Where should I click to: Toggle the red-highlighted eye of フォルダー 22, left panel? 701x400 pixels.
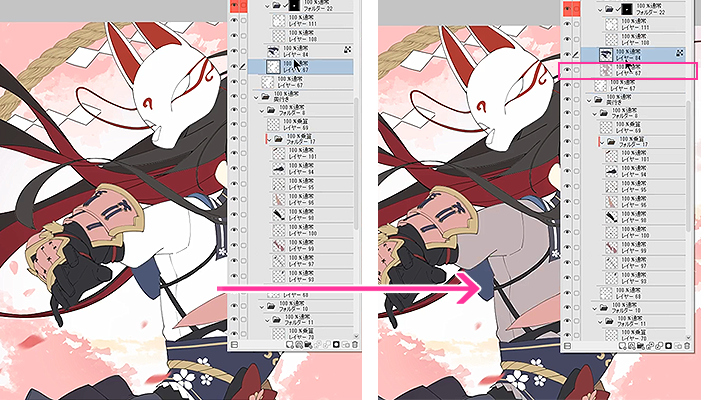pos(234,5)
